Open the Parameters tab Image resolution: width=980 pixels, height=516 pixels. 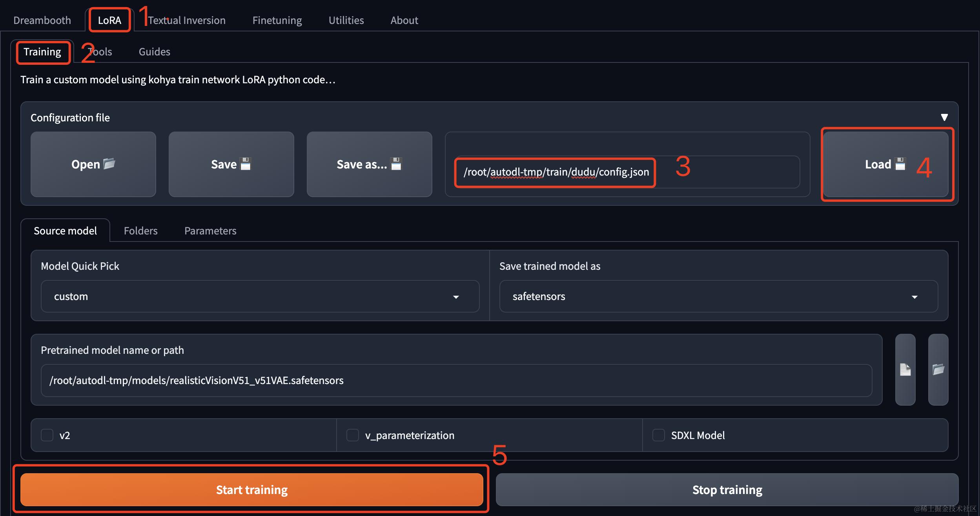[x=210, y=231]
